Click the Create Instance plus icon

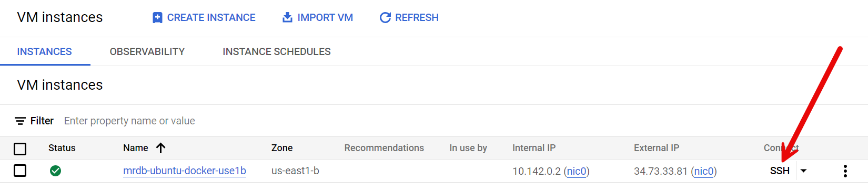click(x=157, y=18)
